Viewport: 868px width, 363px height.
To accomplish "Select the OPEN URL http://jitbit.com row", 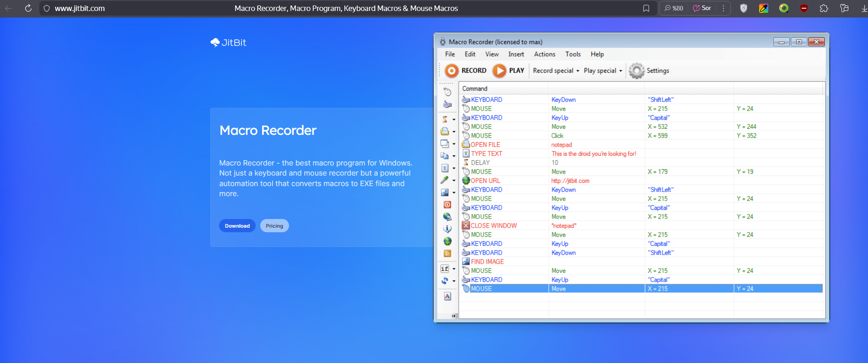I will click(x=641, y=181).
